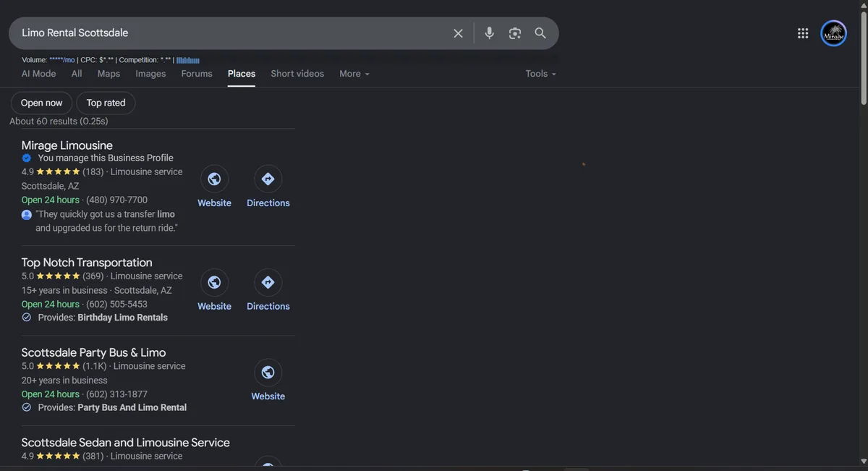Open Google Lens image search icon
Image resolution: width=868 pixels, height=471 pixels.
pos(515,33)
